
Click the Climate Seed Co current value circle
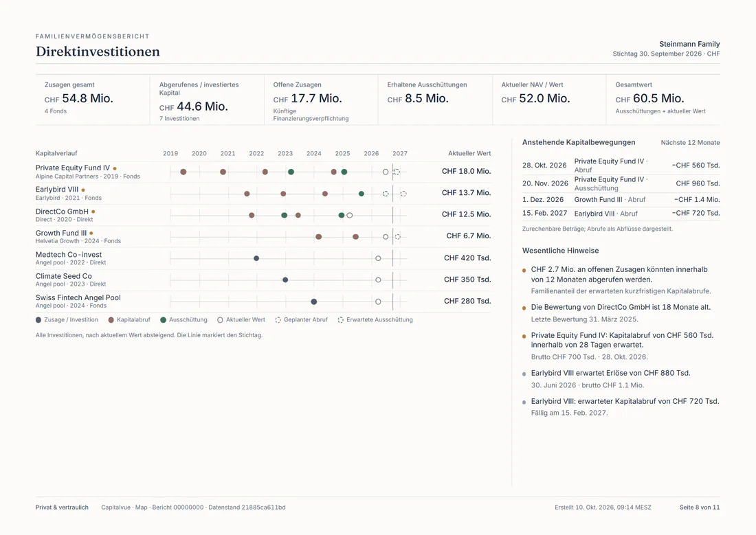(x=378, y=280)
